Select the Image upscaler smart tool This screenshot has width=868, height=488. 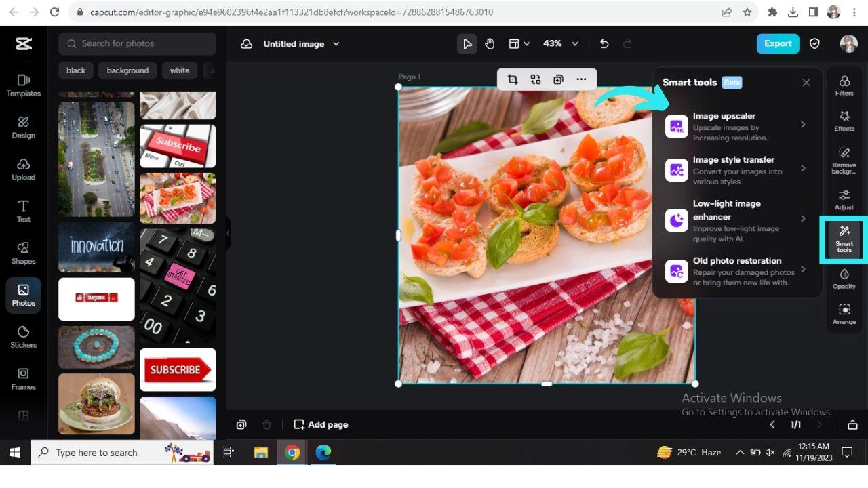tap(736, 126)
